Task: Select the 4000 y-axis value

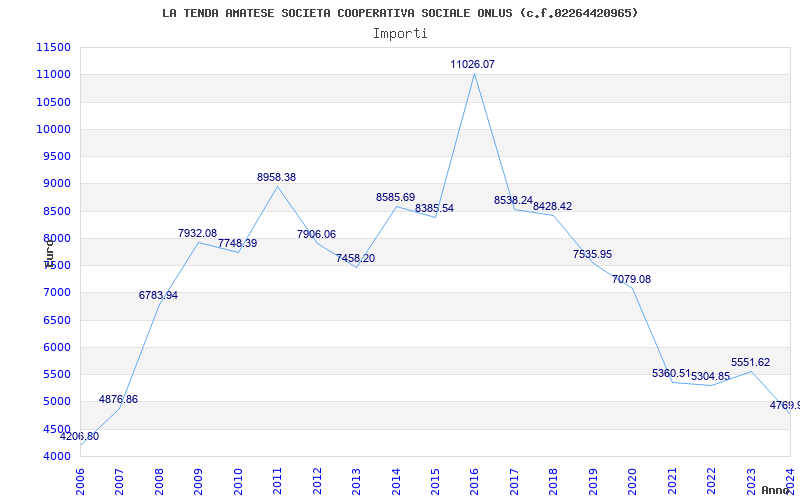Action: [x=57, y=456]
